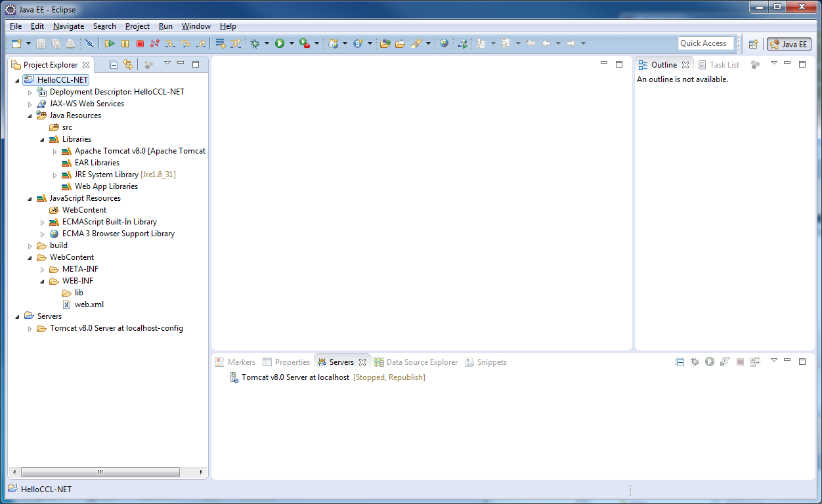
Task: Toggle Link with Editor in Project Explorer
Action: (128, 64)
